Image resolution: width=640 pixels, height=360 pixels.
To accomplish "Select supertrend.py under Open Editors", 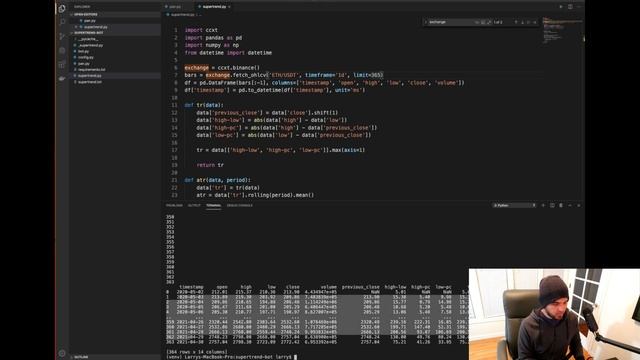I will pyautogui.click(x=116, y=27).
